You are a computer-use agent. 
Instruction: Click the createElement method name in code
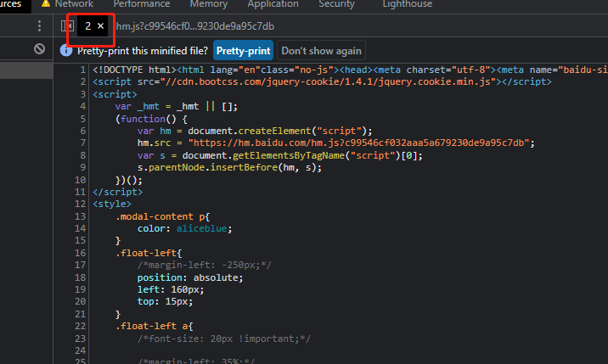(274, 131)
